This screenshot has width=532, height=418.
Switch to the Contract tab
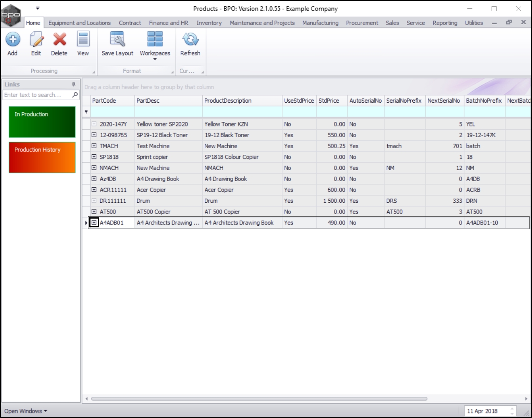(x=130, y=23)
